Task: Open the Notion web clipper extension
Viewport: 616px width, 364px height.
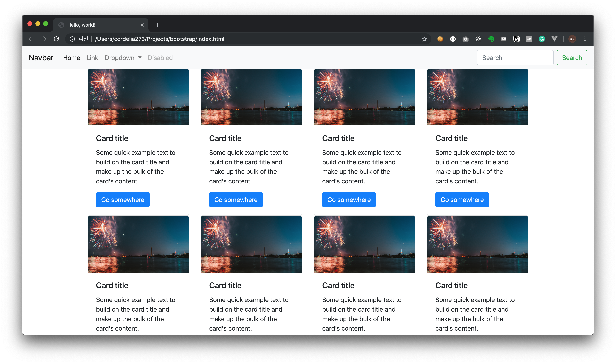Action: coord(516,39)
